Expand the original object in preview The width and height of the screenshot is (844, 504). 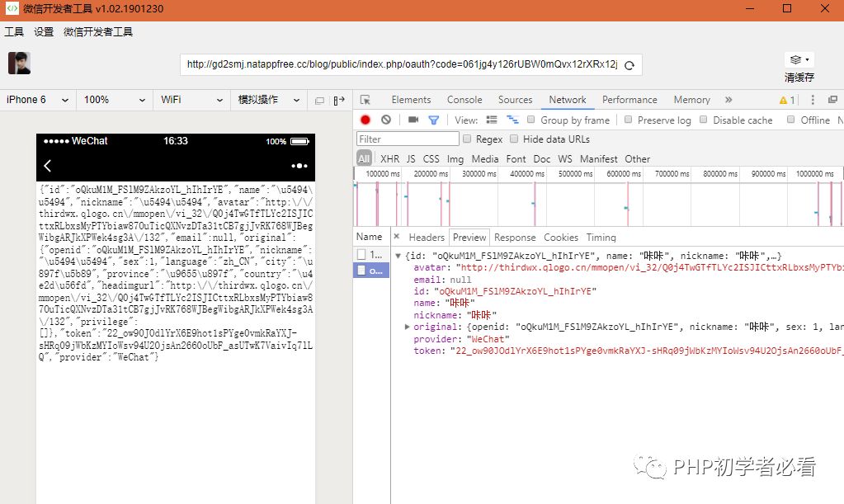click(407, 327)
